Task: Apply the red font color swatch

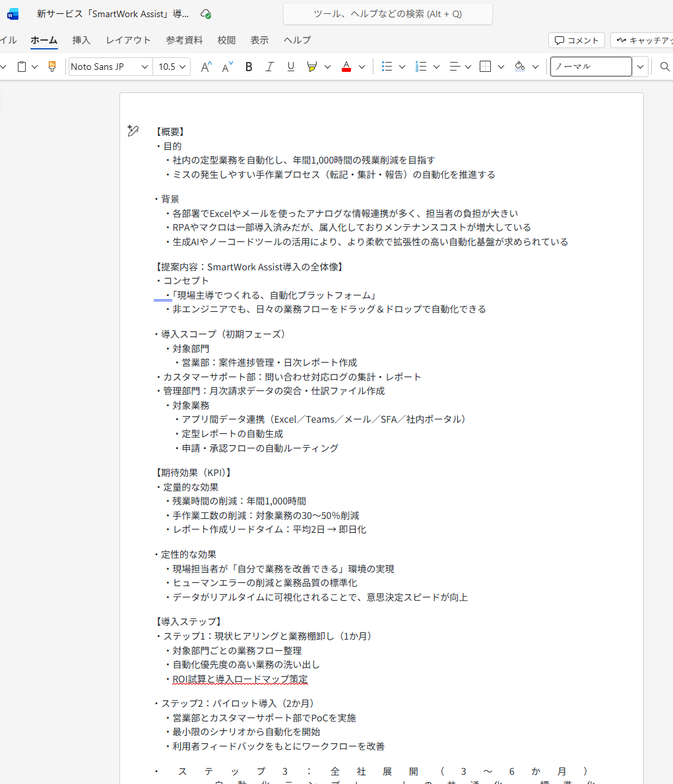Action: click(346, 67)
